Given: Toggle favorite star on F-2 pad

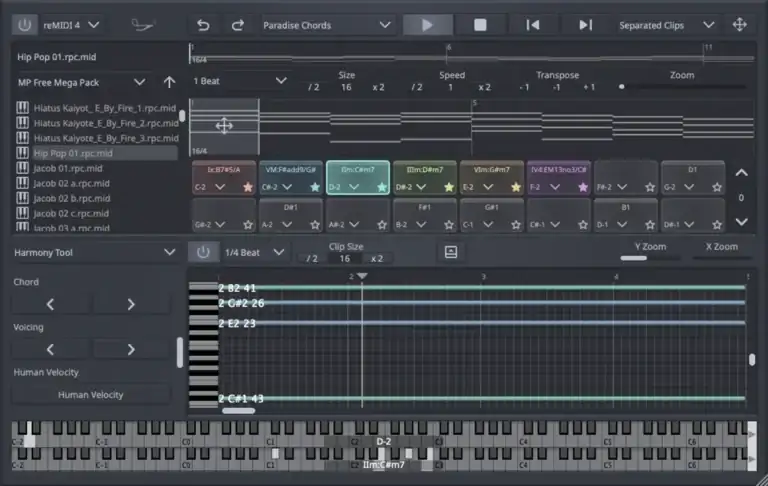Looking at the screenshot, I should pos(583,187).
